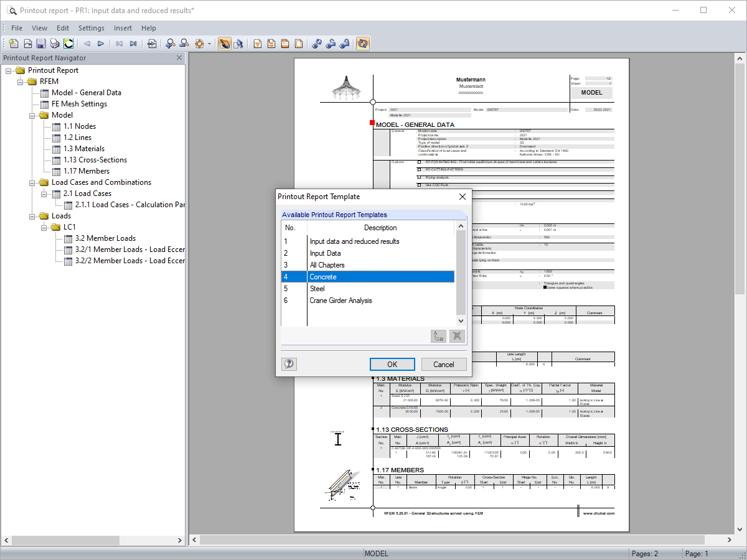Go to next page with right arrow icon

point(100,44)
